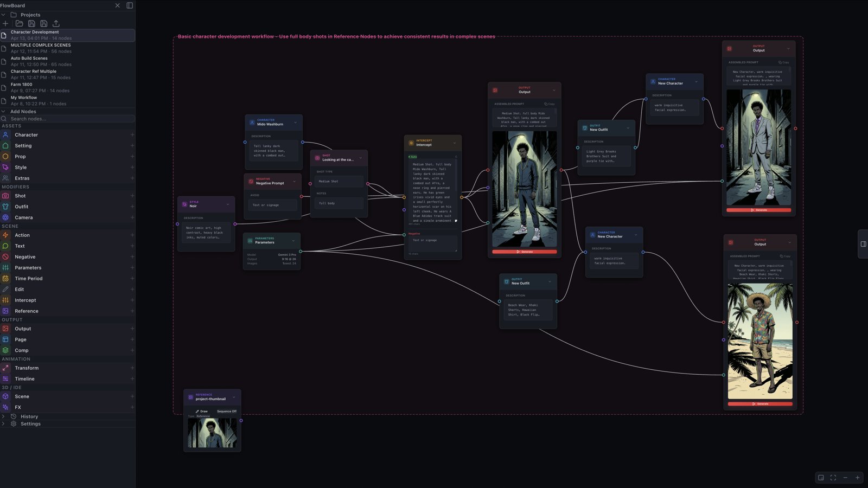Image resolution: width=868 pixels, height=488 pixels.
Task: Add an Output node from sidebar
Action: coord(132,329)
